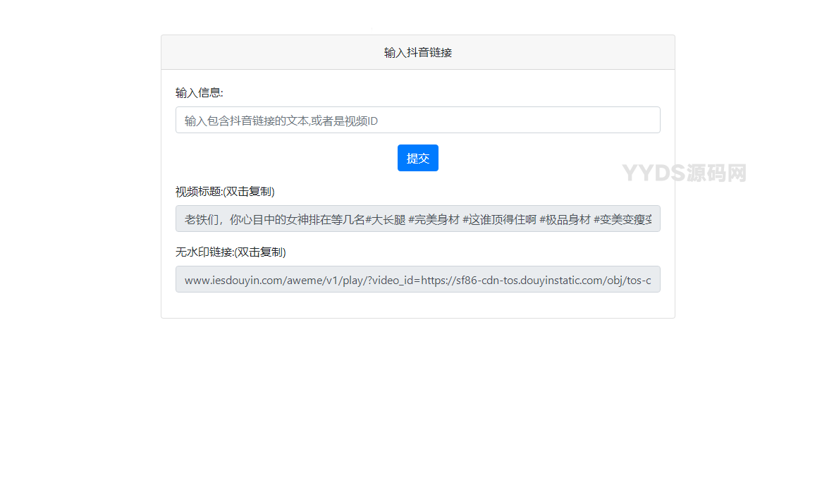Click the 无水印链接:(双击复制) label
834x504 pixels.
tap(231, 252)
